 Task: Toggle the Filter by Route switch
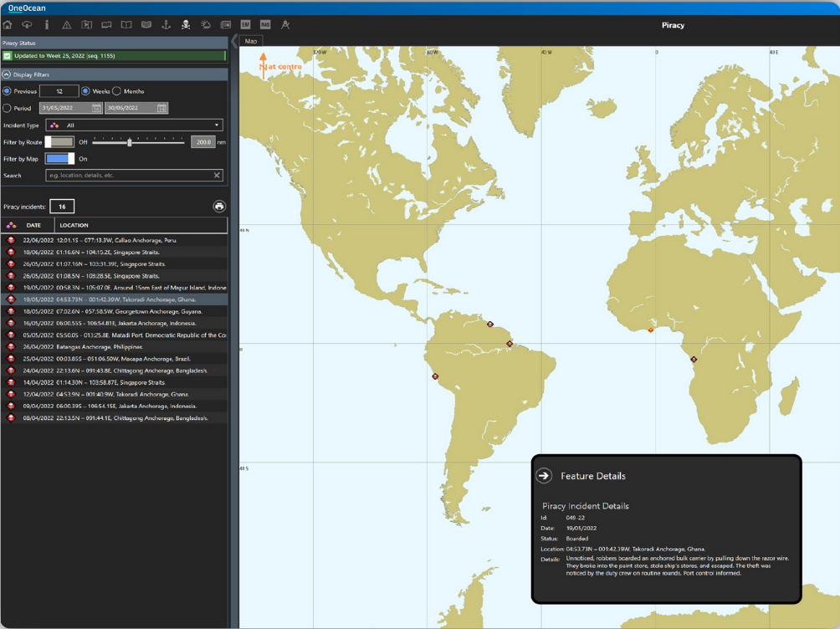pos(59,142)
